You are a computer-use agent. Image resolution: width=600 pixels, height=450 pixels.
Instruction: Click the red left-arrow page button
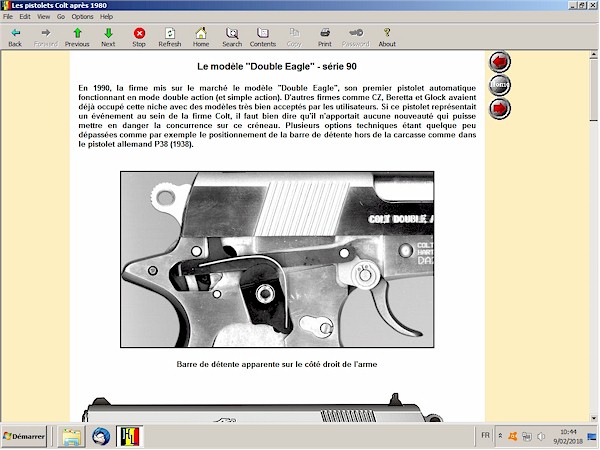click(499, 63)
